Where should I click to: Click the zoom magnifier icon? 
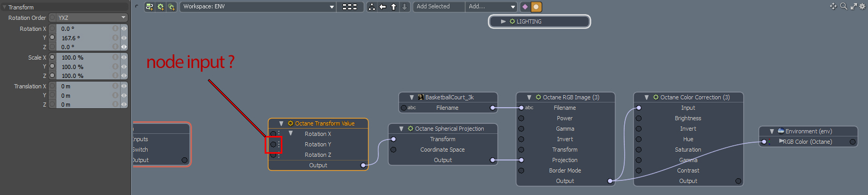coord(843,6)
